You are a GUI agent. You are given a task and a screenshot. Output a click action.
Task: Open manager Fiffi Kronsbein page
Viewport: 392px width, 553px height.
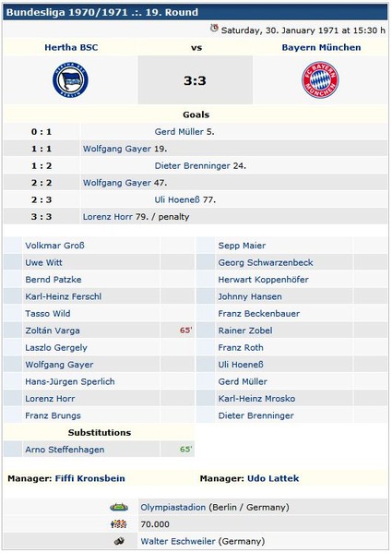pos(89,478)
